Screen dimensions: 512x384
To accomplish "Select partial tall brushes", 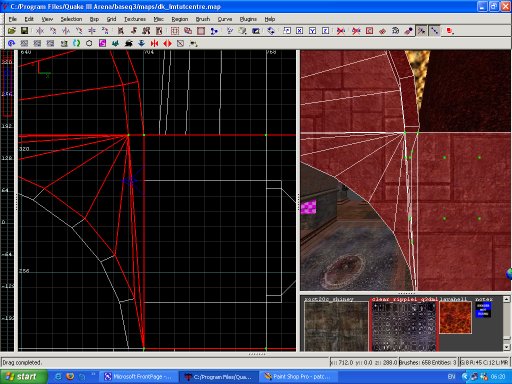I will [146, 31].
